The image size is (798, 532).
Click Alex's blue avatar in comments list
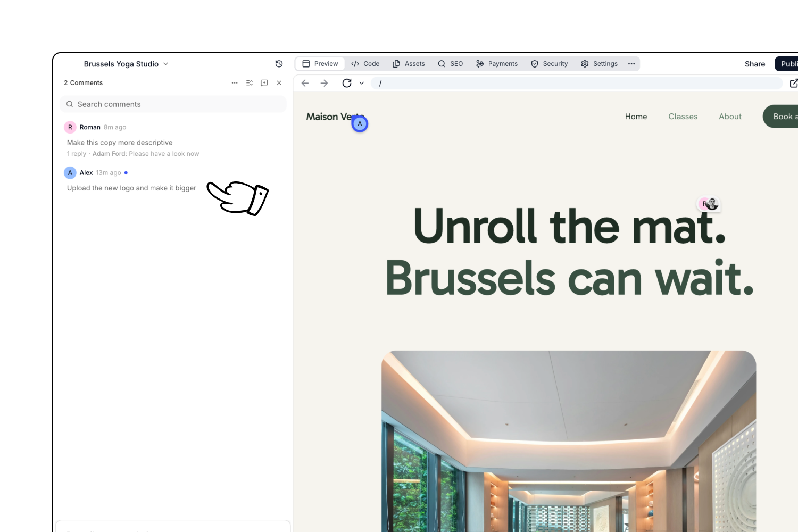70,173
